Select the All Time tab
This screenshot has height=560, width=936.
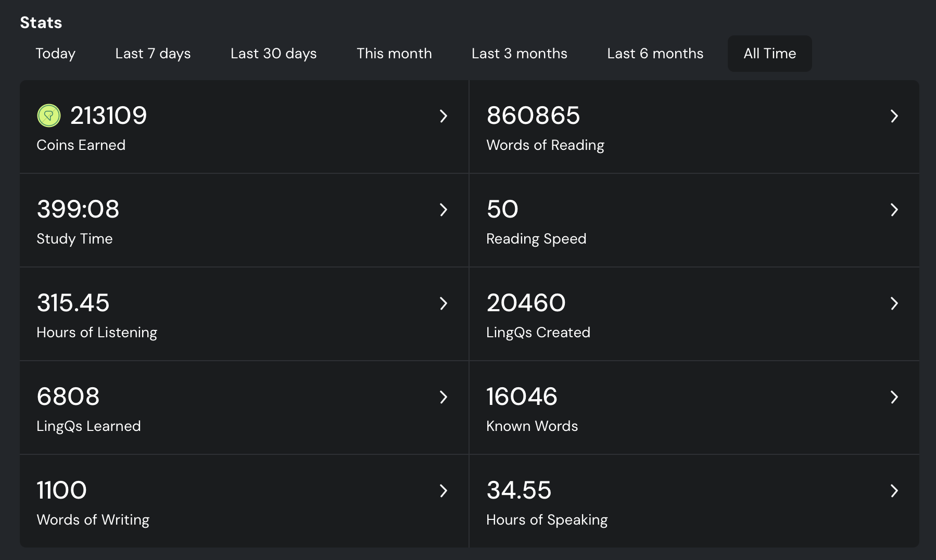(x=770, y=54)
